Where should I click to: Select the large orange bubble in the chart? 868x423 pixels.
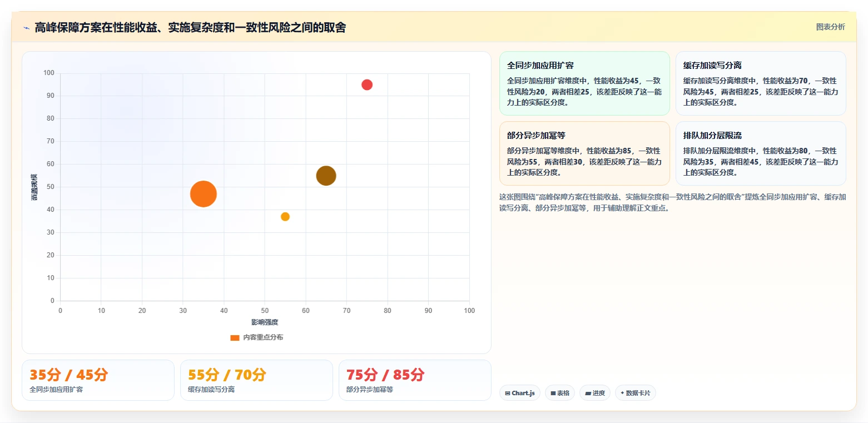[x=204, y=194]
